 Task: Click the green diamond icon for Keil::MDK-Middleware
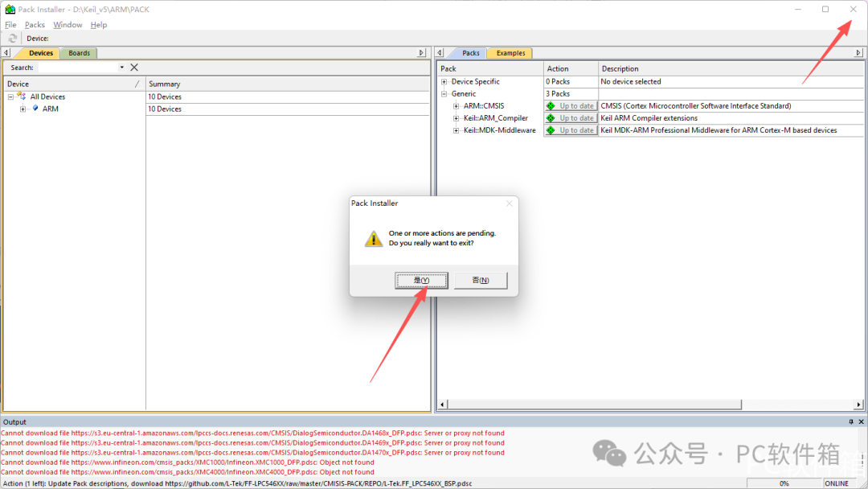[x=551, y=130]
